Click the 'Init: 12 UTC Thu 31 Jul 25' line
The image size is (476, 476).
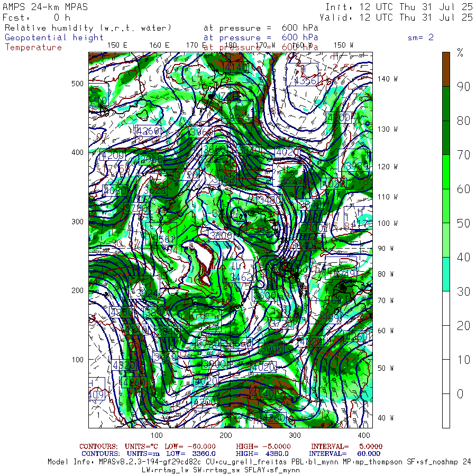coord(399,7)
